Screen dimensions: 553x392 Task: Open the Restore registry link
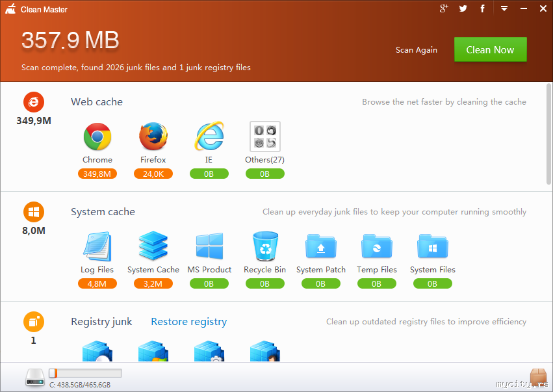pos(188,322)
